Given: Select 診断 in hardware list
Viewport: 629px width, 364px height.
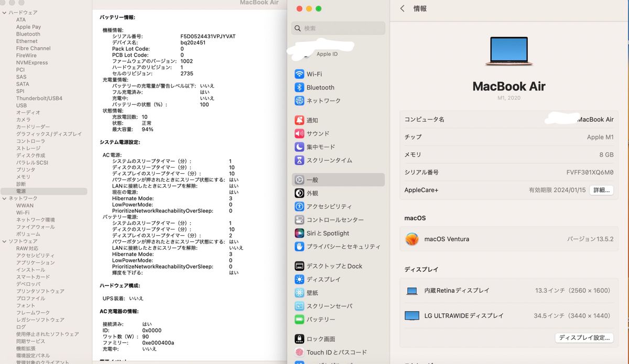Looking at the screenshot, I should pos(21,184).
